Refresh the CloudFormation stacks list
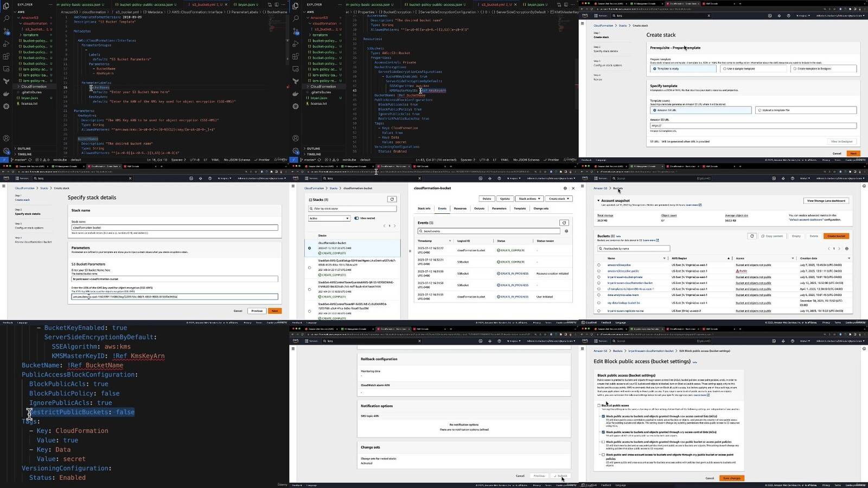 392,199
